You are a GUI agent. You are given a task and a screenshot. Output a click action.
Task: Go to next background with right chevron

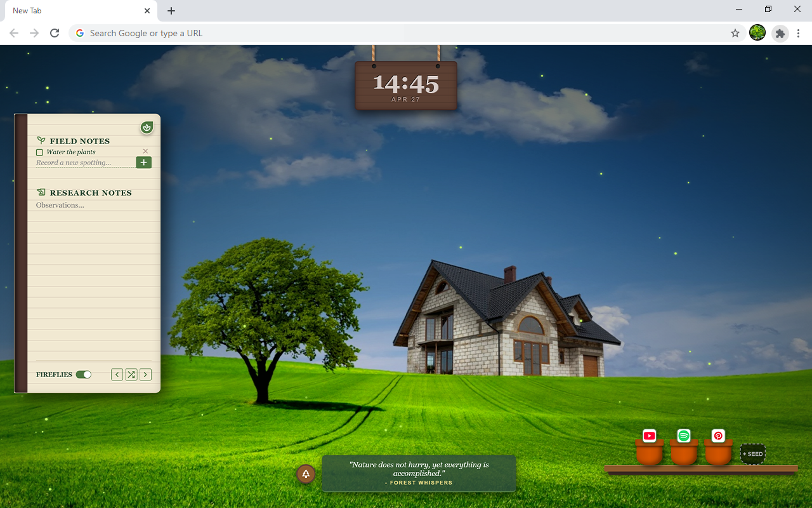click(145, 375)
